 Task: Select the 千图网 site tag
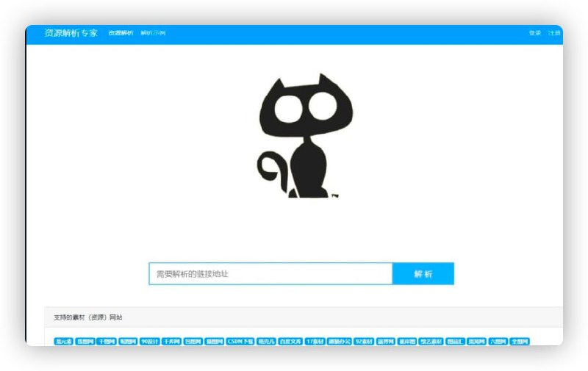107,342
